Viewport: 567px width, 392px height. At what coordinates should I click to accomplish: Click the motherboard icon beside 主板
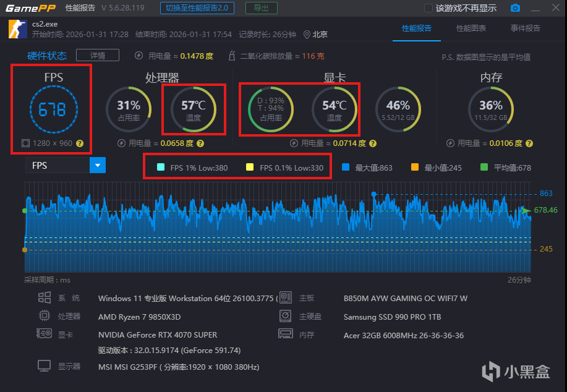[285, 297]
